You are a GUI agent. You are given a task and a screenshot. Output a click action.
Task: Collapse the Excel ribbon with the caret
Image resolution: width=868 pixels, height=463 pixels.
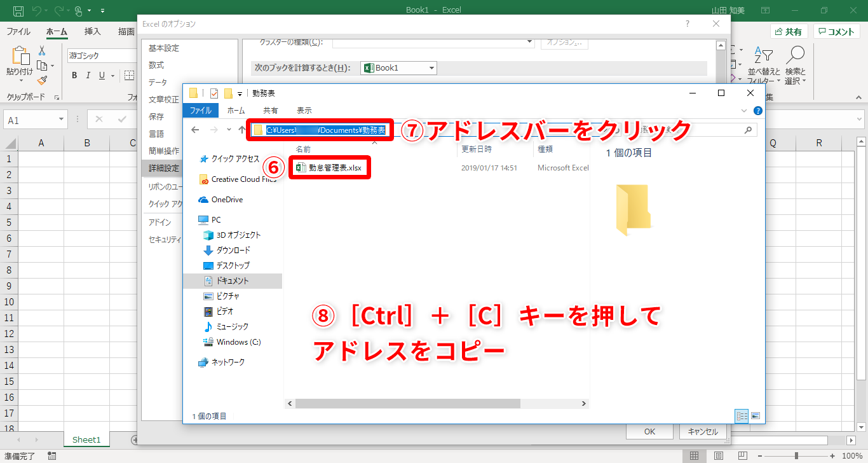859,97
